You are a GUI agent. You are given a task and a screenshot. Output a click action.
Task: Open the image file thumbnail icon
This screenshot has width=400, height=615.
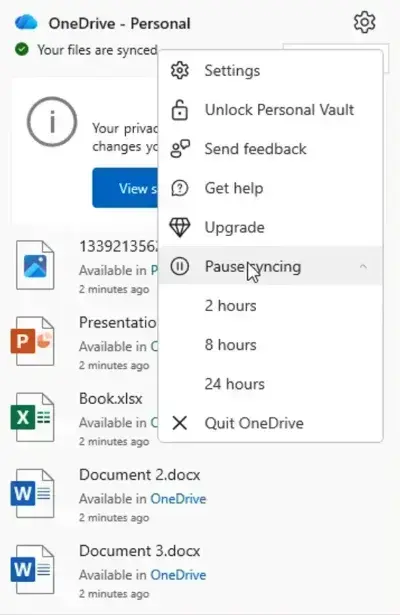35,266
